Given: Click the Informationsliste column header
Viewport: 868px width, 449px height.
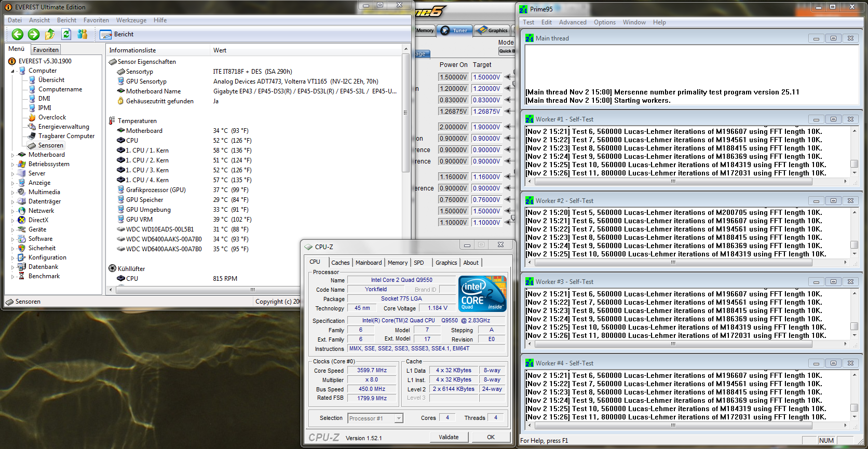Looking at the screenshot, I should (158, 50).
